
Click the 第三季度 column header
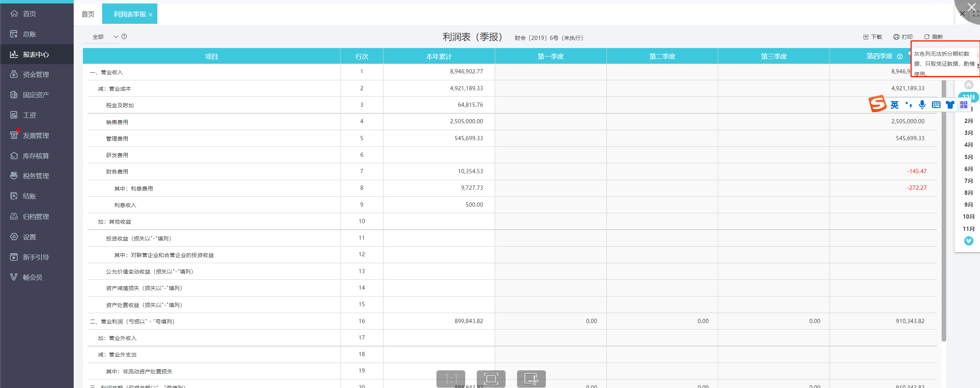point(774,56)
